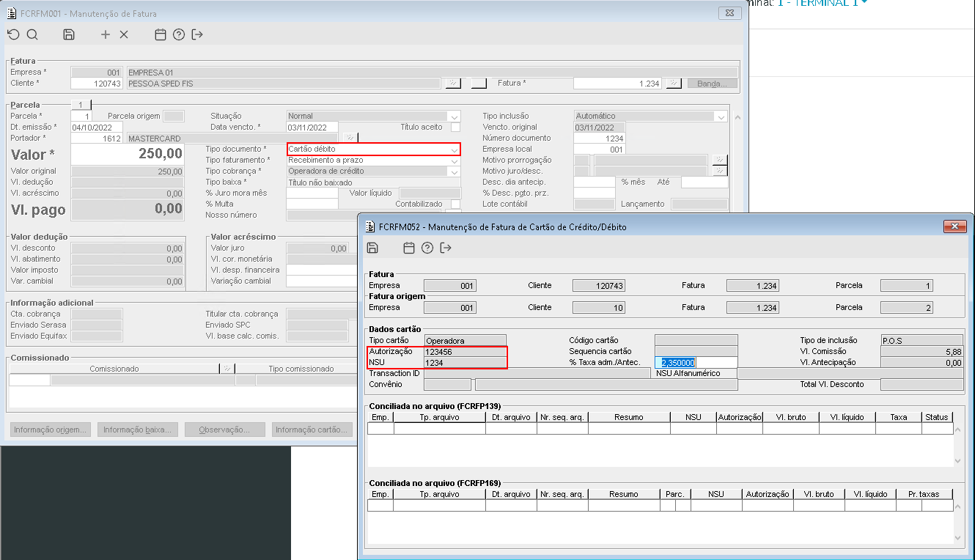Focus the Desc. dia antecip. input field
The image size is (975, 560).
(x=594, y=182)
